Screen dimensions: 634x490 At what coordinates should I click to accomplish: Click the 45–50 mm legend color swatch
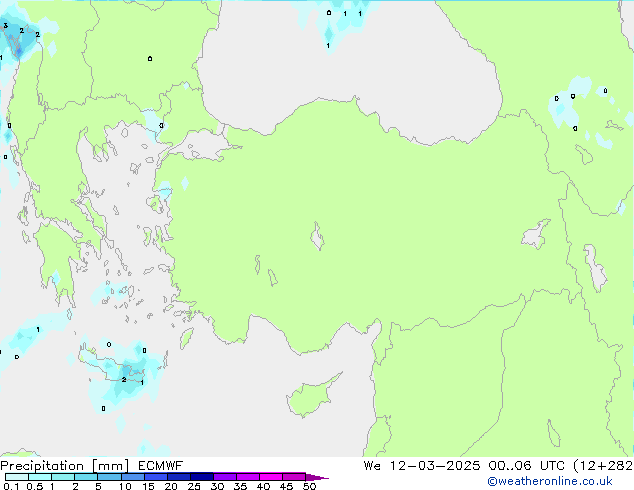click(294, 477)
